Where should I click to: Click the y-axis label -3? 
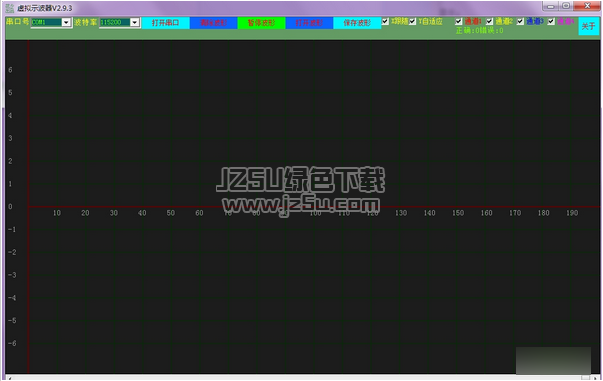tap(12, 275)
